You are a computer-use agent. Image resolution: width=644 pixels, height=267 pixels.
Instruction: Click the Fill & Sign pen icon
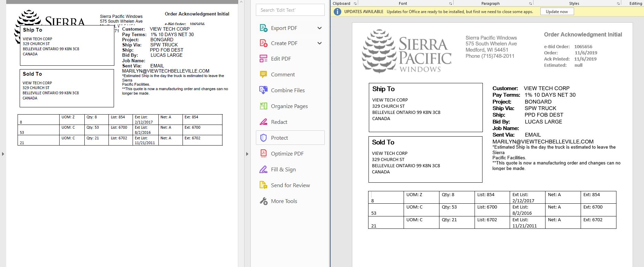263,169
